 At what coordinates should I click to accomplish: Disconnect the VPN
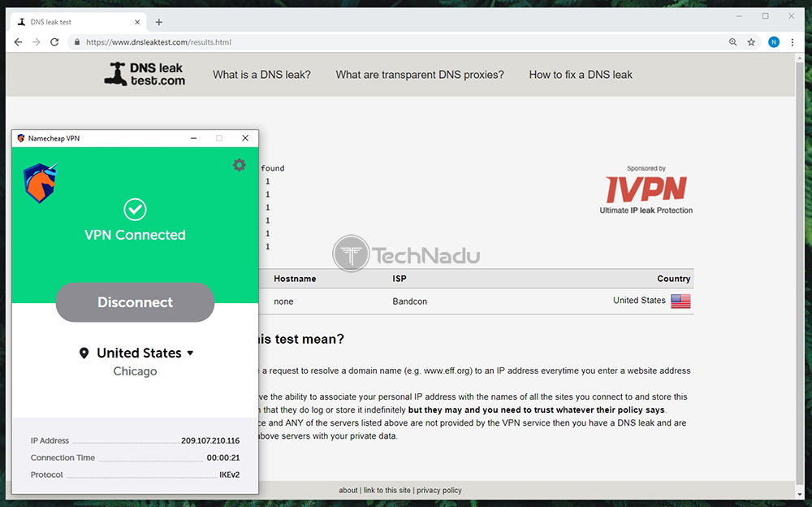[x=135, y=302]
